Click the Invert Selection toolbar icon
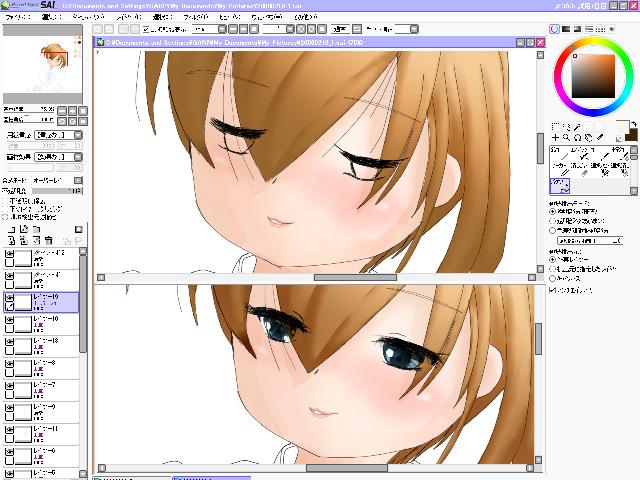 click(134, 29)
